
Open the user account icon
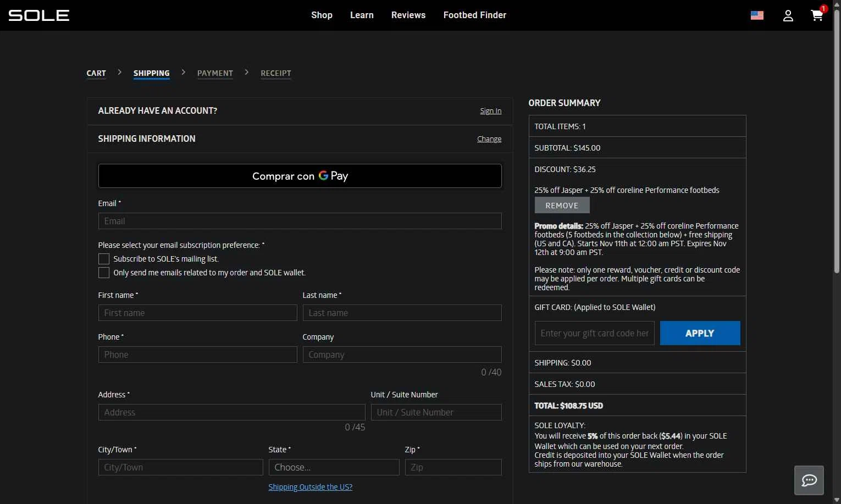coord(788,15)
